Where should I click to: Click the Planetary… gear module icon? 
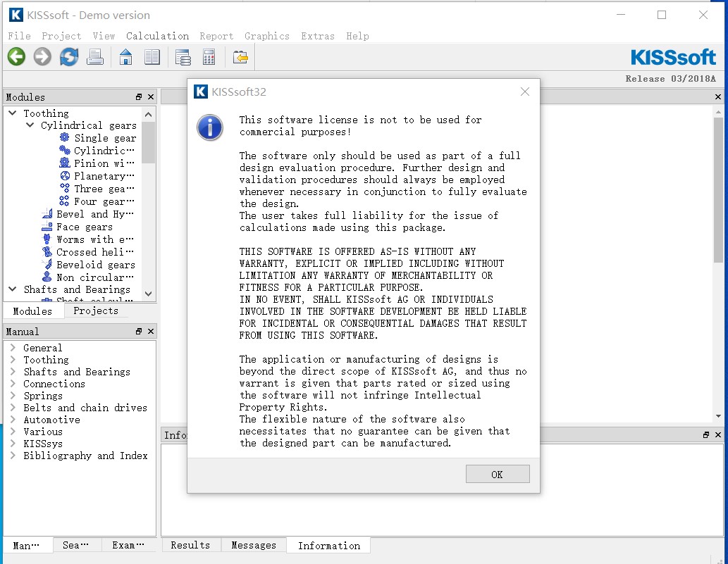(x=65, y=176)
